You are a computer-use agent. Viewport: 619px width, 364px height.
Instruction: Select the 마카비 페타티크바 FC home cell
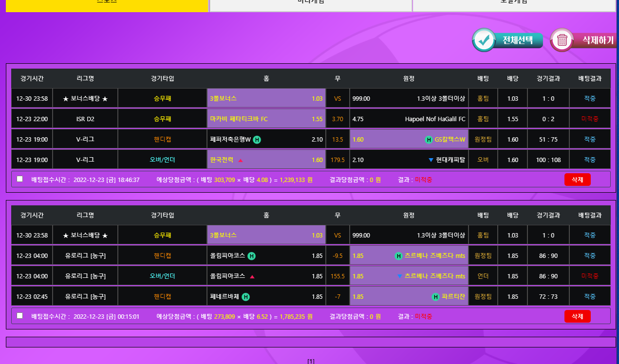[266, 119]
